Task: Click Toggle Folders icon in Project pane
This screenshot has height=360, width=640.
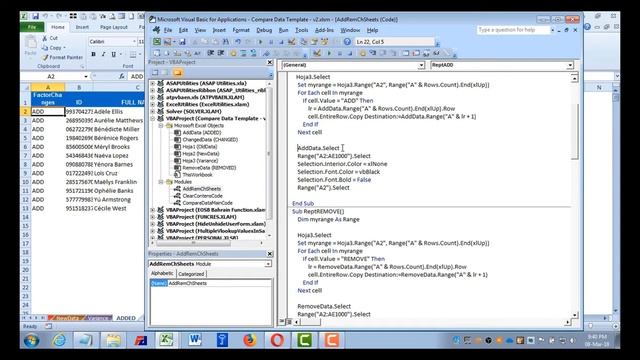Action: [178, 73]
